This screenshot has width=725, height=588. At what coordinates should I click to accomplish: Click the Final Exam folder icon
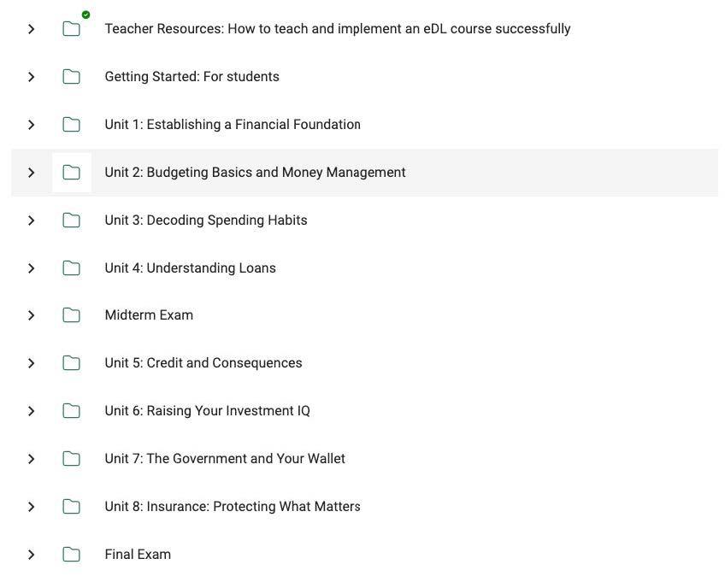coord(72,555)
